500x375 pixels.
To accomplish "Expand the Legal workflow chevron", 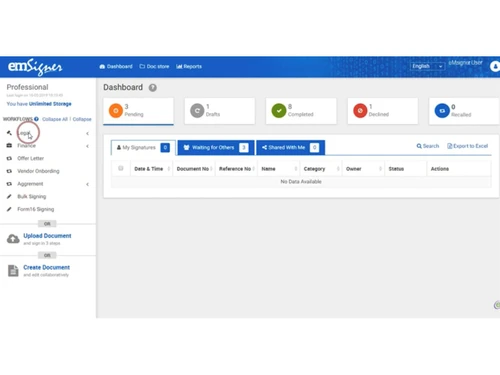I will 87,133.
